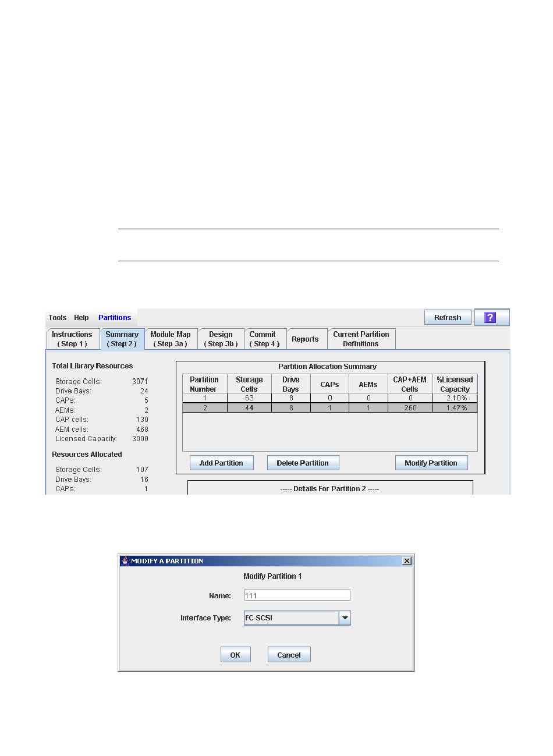Image resolution: width=553 pixels, height=756 pixels.
Task: Click the Modify Partition 1 dialog heading
Action: 272,576
